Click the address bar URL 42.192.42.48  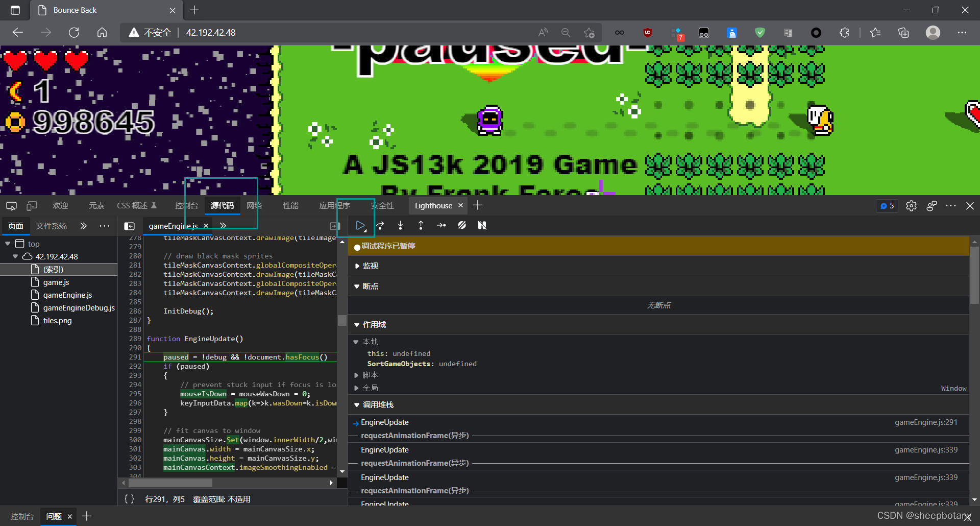(x=210, y=33)
